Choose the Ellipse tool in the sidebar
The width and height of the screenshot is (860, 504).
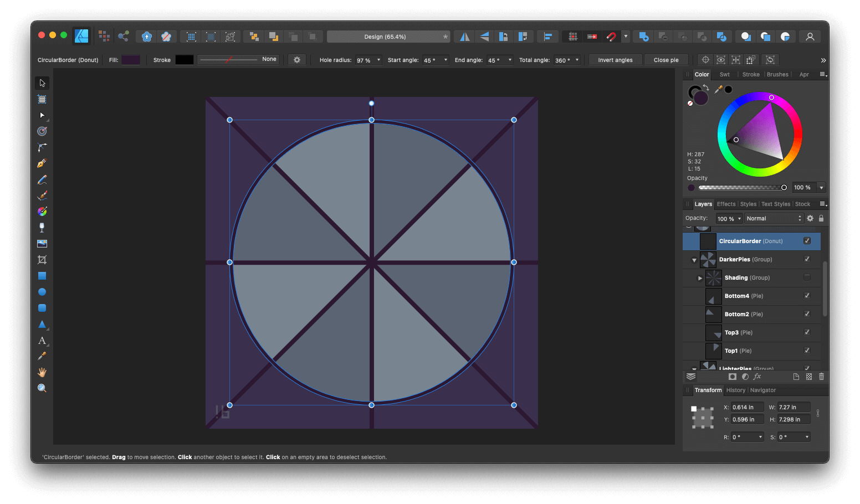click(x=42, y=291)
